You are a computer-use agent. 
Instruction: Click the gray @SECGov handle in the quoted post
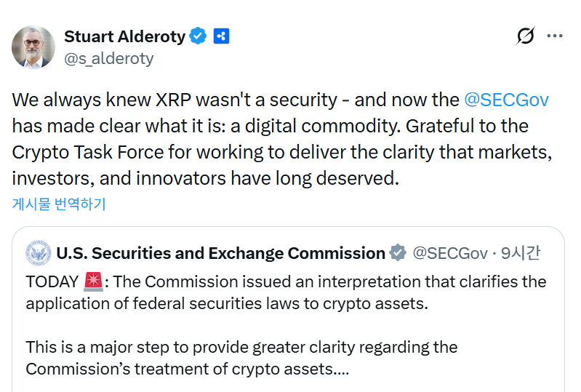[x=449, y=253]
